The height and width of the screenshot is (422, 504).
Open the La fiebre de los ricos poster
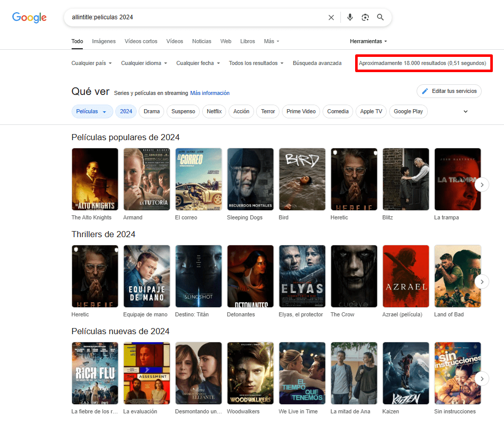click(95, 373)
